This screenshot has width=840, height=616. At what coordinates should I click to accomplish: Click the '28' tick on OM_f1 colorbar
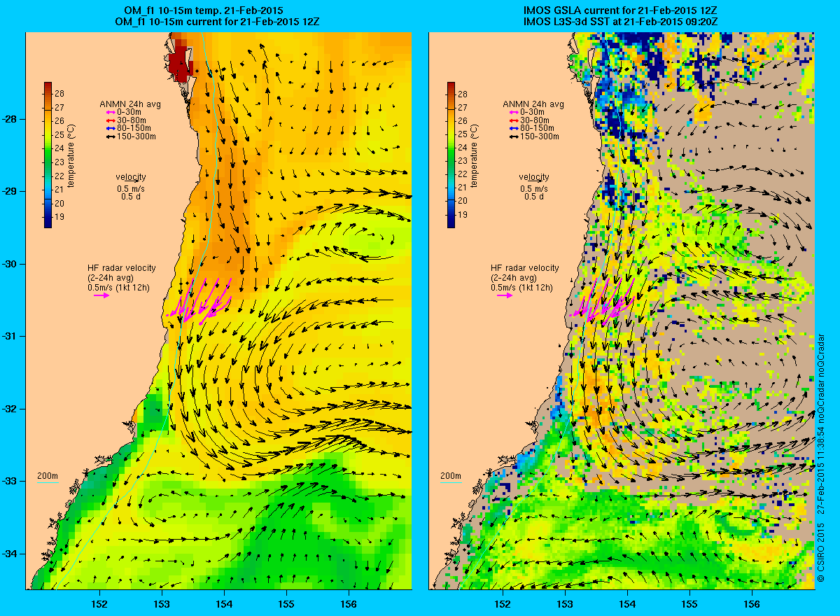[x=59, y=94]
